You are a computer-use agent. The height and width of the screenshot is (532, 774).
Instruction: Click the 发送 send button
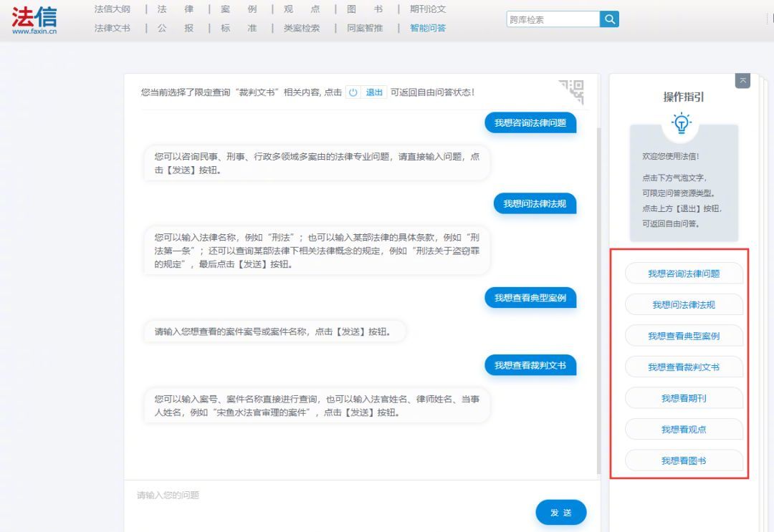[x=560, y=513]
